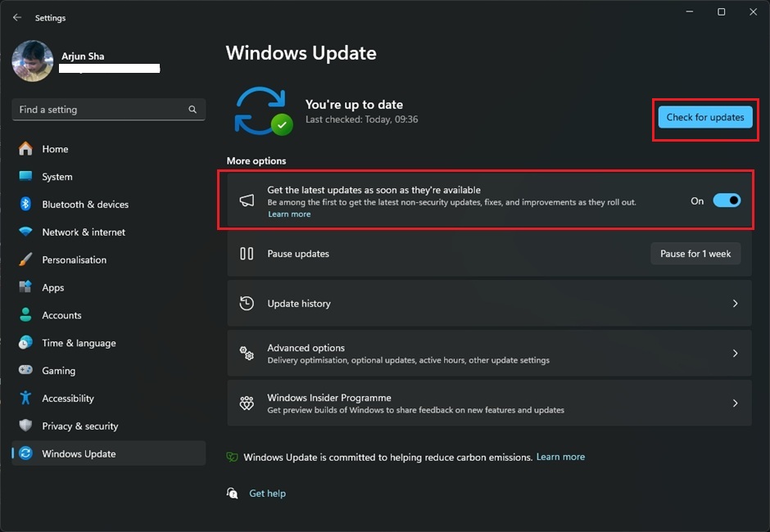Image resolution: width=770 pixels, height=532 pixels.
Task: Click Windows Insider Programme row title
Action: 329,398
